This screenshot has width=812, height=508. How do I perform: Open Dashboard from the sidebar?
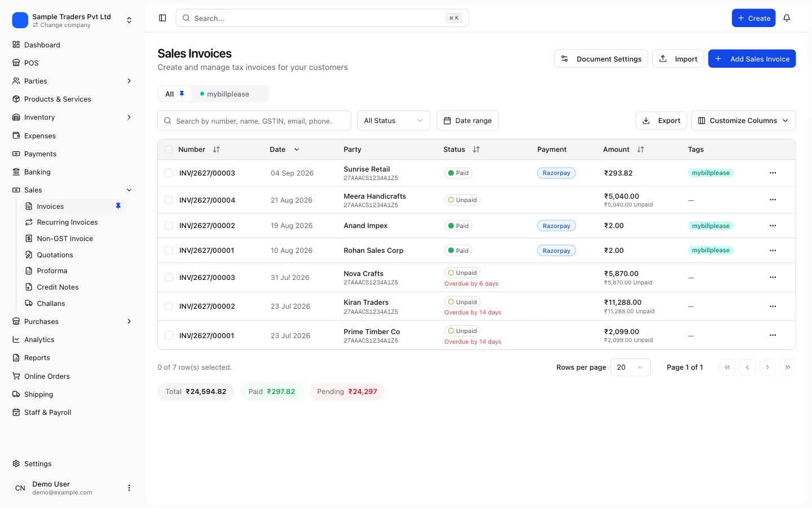72,45
